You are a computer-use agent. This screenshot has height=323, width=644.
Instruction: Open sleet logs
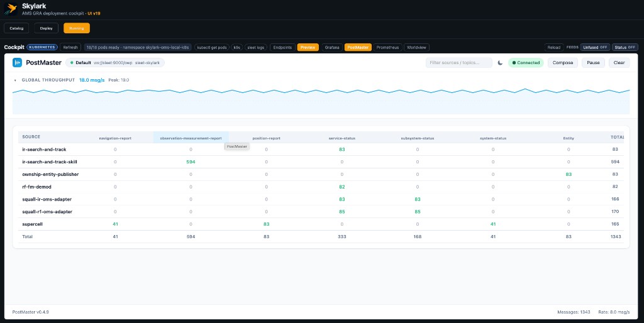pos(256,48)
